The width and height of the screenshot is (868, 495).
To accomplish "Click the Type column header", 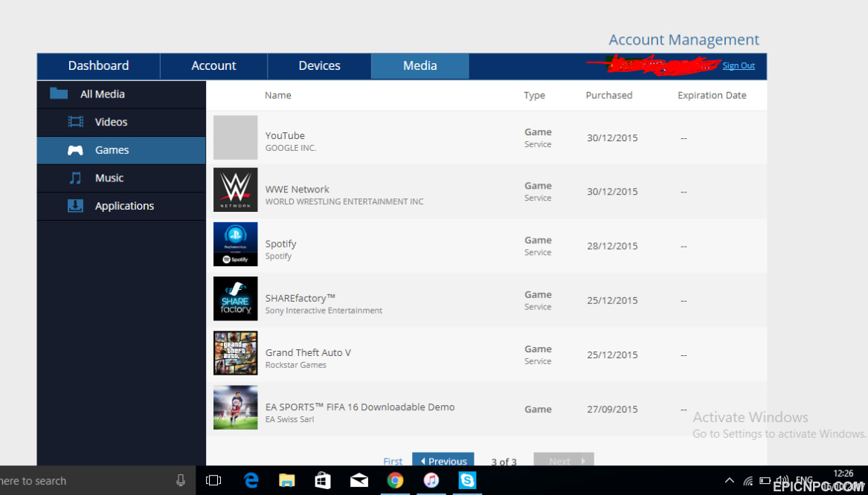I will coord(534,95).
